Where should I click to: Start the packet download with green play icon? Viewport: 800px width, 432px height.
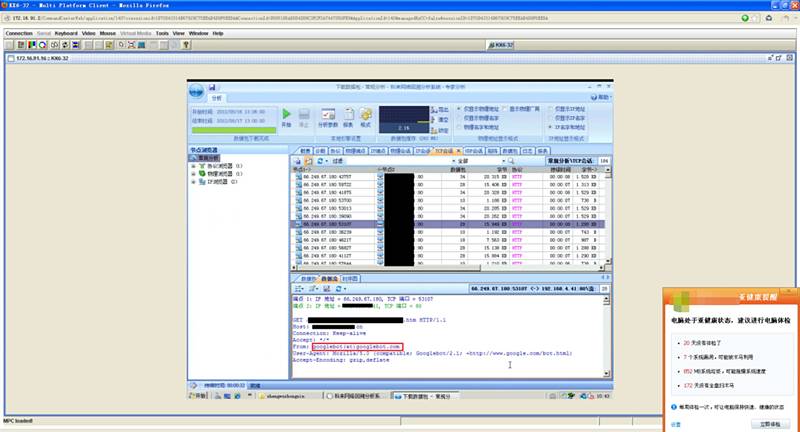tap(286, 114)
